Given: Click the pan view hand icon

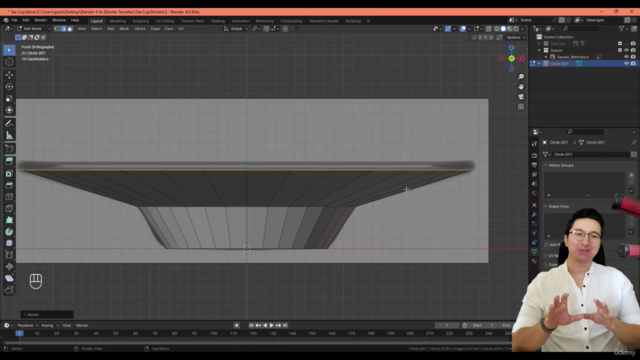Looking at the screenshot, I should click(521, 87).
